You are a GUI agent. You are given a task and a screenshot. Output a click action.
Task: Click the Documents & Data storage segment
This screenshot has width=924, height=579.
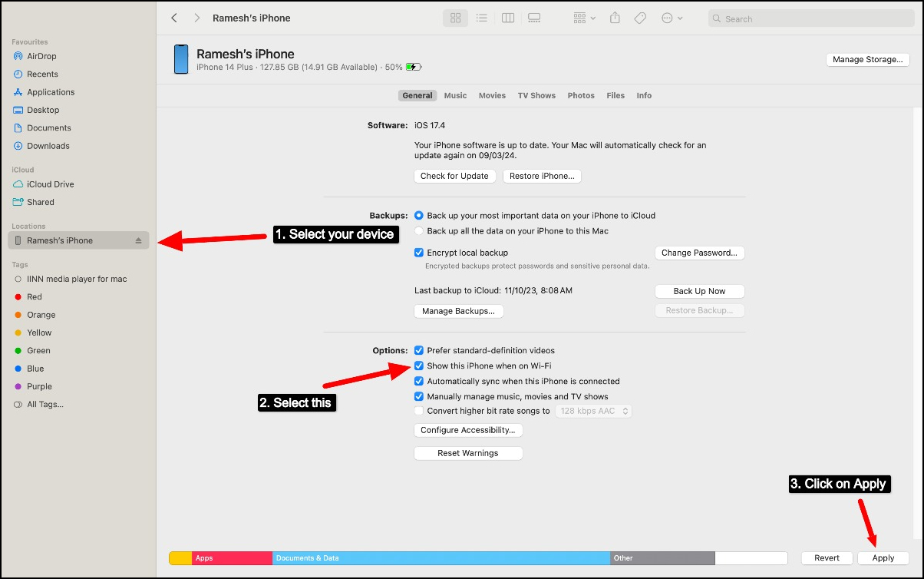click(441, 558)
